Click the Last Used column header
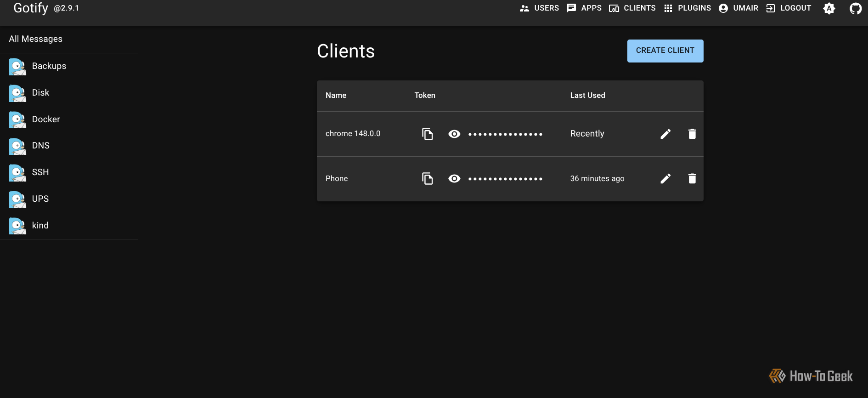This screenshot has width=868, height=398. 588,96
